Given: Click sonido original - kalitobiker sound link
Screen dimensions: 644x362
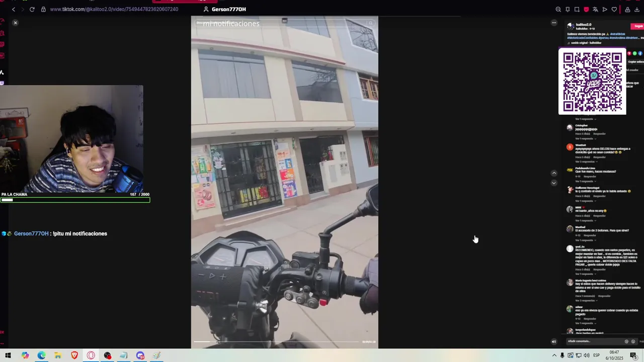Looking at the screenshot, I should click(586, 43).
